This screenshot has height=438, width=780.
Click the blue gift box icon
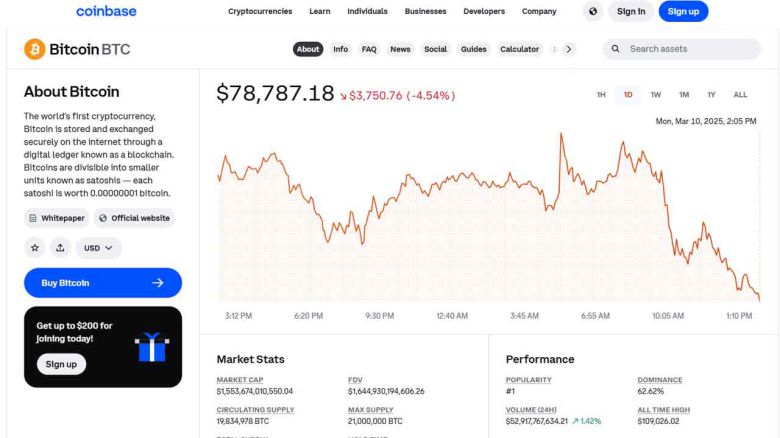coord(151,346)
